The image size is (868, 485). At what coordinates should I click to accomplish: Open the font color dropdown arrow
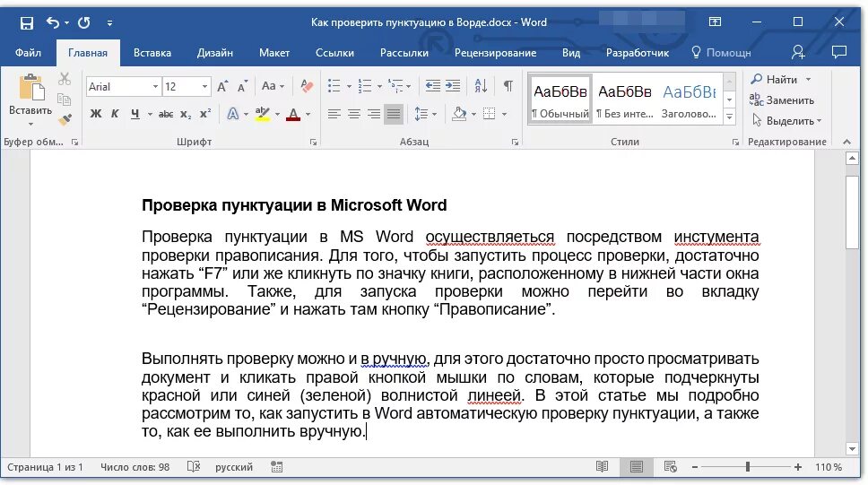pyautogui.click(x=308, y=115)
